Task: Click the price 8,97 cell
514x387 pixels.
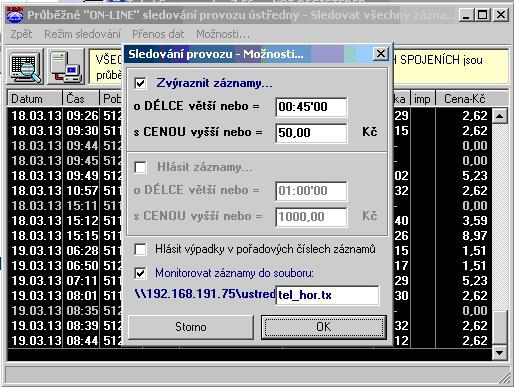Action: (x=475, y=236)
